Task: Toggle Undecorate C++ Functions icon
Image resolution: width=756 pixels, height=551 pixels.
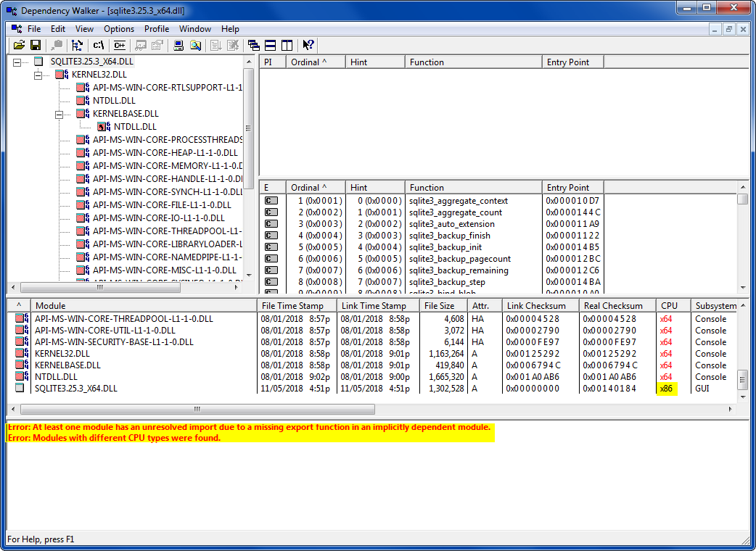Action: click(119, 45)
